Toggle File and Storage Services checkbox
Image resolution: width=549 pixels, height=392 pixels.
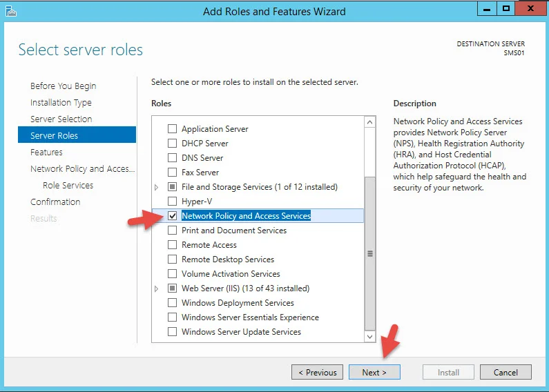tap(172, 187)
